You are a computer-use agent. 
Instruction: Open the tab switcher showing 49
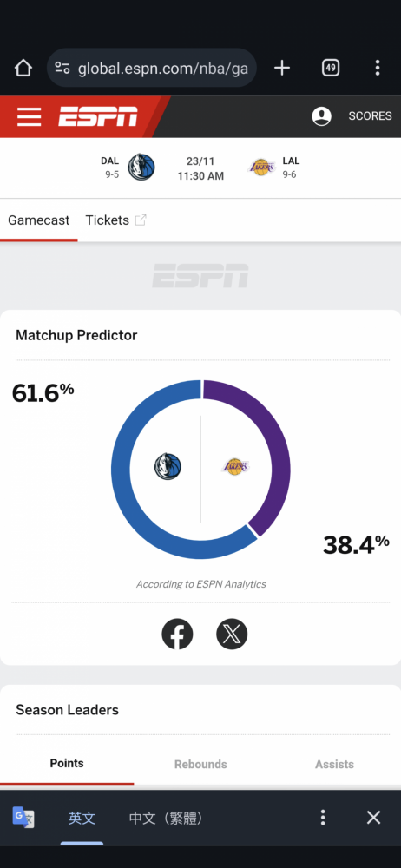[x=331, y=68]
